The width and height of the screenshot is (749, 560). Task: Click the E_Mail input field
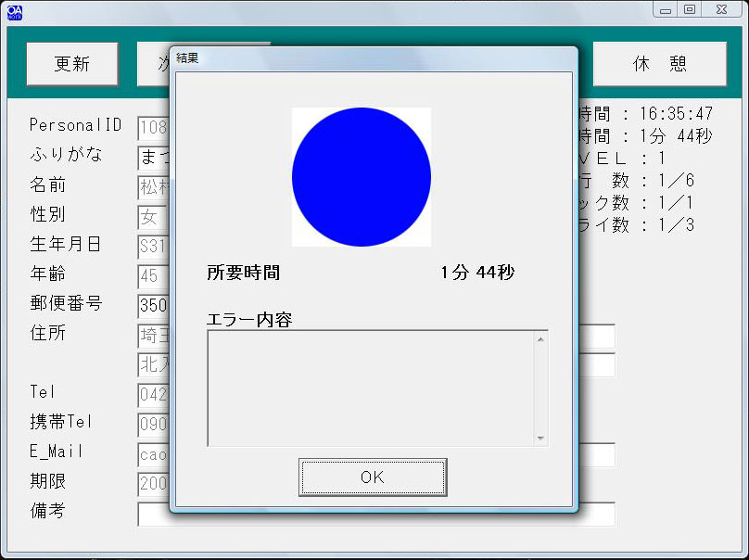point(153,454)
